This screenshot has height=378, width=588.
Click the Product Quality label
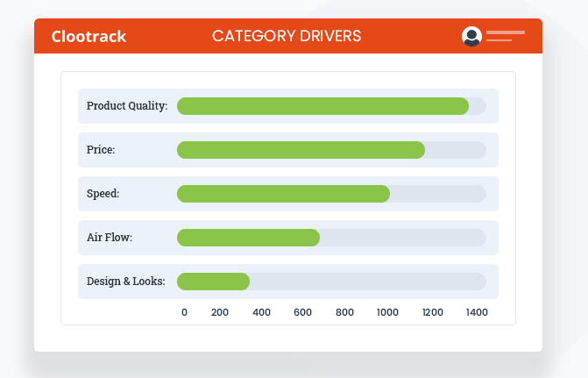pyautogui.click(x=127, y=106)
